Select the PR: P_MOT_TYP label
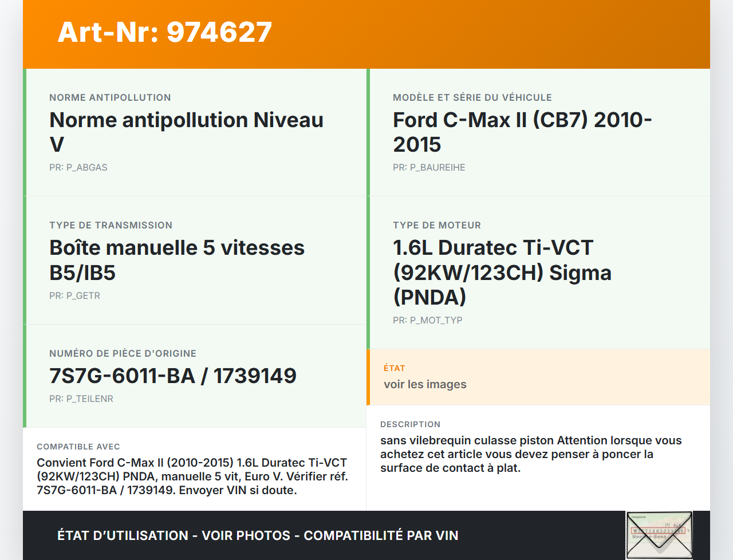 point(426,320)
